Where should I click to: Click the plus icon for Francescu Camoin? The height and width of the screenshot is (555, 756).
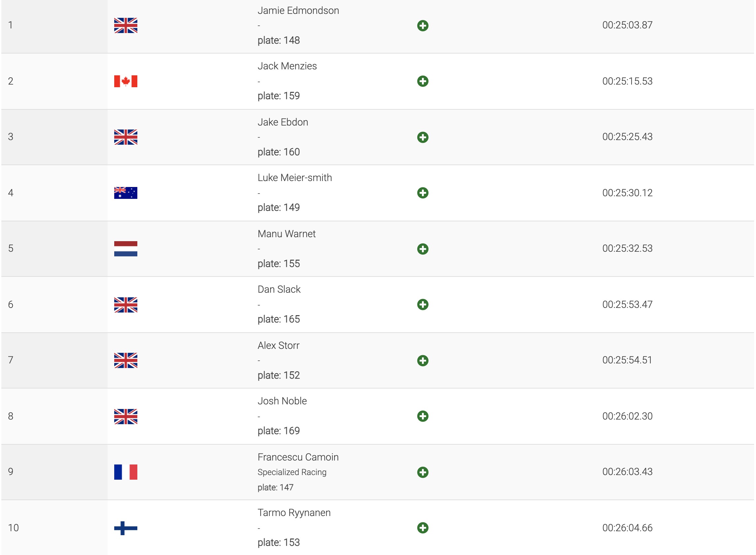[x=423, y=472]
